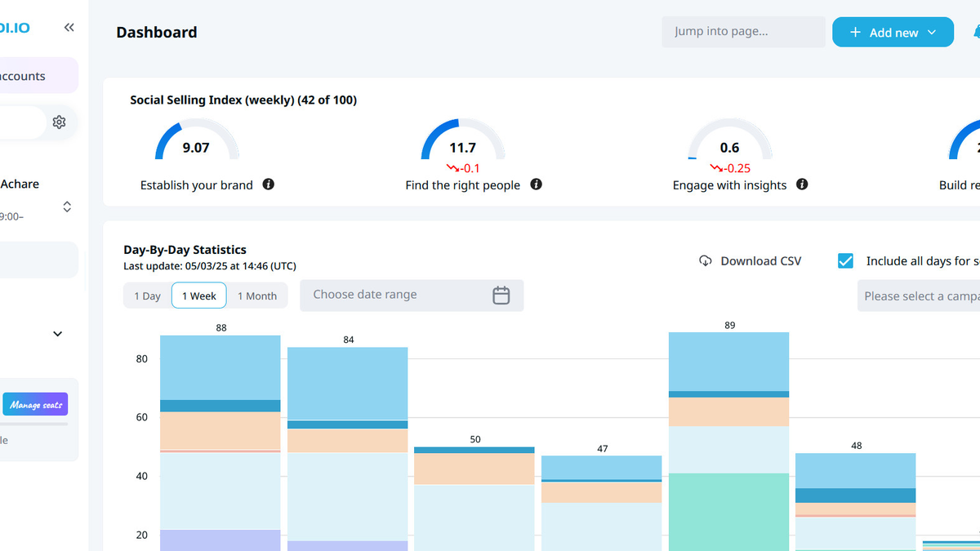Click the Dashboard page title
Image resolution: width=980 pixels, height=551 pixels.
(x=157, y=33)
